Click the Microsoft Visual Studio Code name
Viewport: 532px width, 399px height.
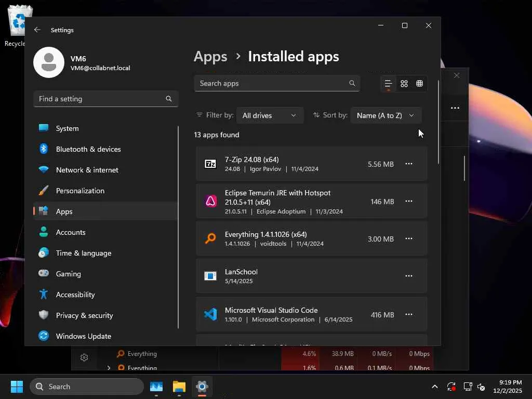[271, 310]
